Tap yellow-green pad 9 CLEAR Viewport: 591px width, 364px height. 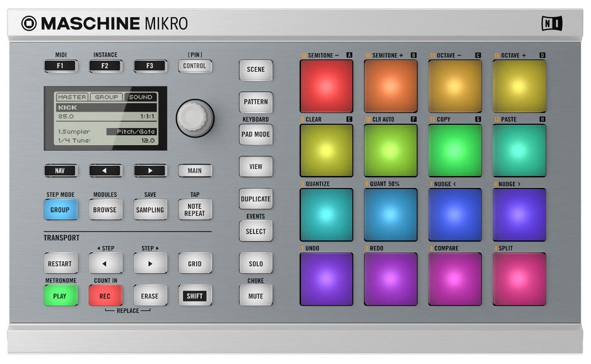(327, 150)
